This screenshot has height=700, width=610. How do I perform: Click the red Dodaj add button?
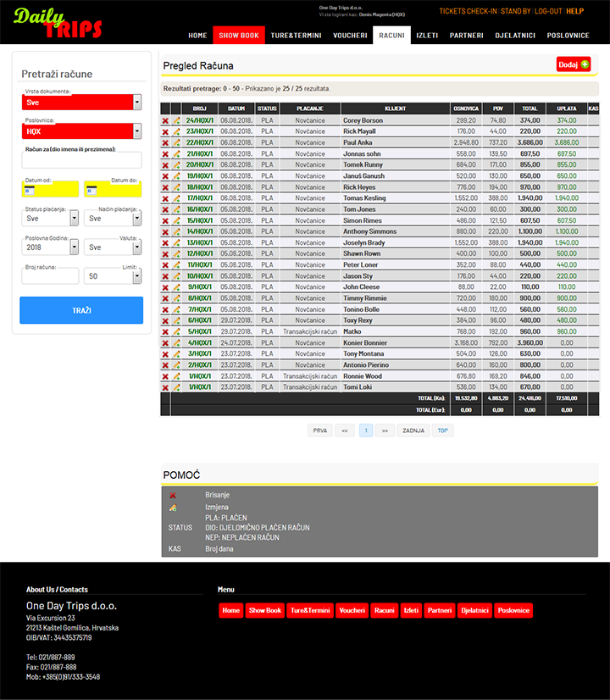coord(574,64)
